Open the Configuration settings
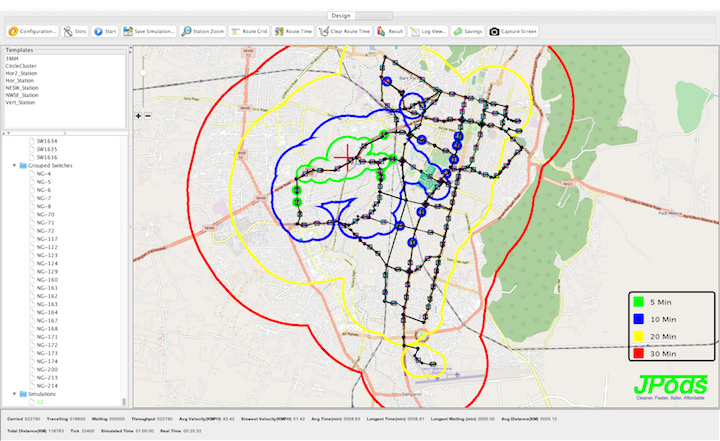This screenshot has width=720, height=441. [x=33, y=31]
